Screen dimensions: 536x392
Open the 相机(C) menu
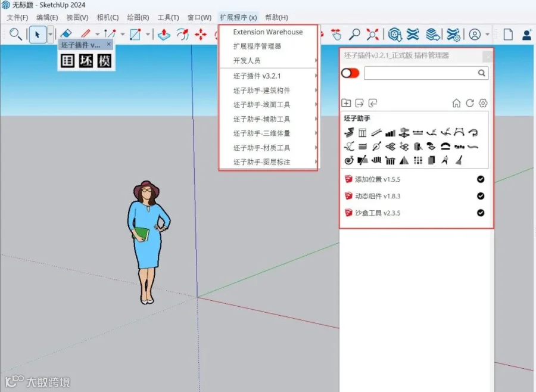point(108,17)
